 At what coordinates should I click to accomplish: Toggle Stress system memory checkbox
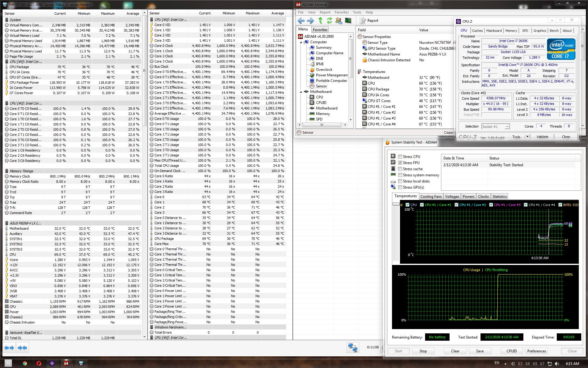400,175
